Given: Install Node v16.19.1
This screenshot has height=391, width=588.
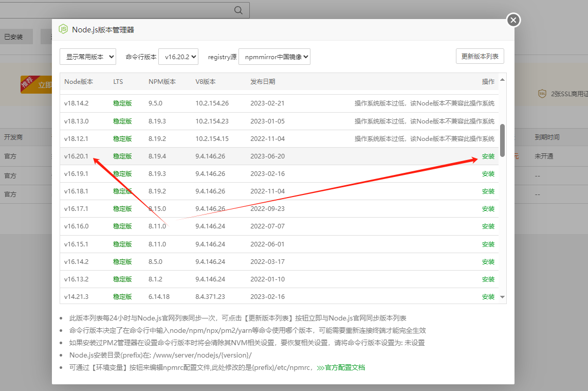Looking at the screenshot, I should click(488, 174).
